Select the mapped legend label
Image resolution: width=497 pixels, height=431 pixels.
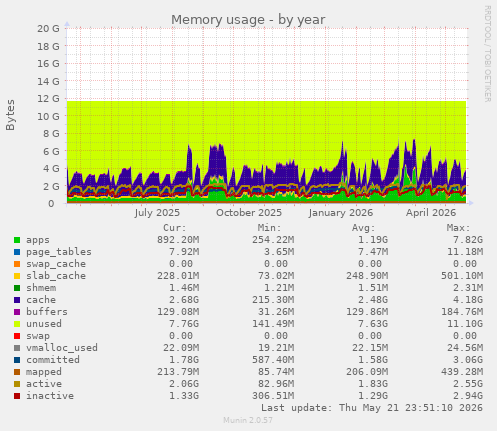pyautogui.click(x=44, y=372)
